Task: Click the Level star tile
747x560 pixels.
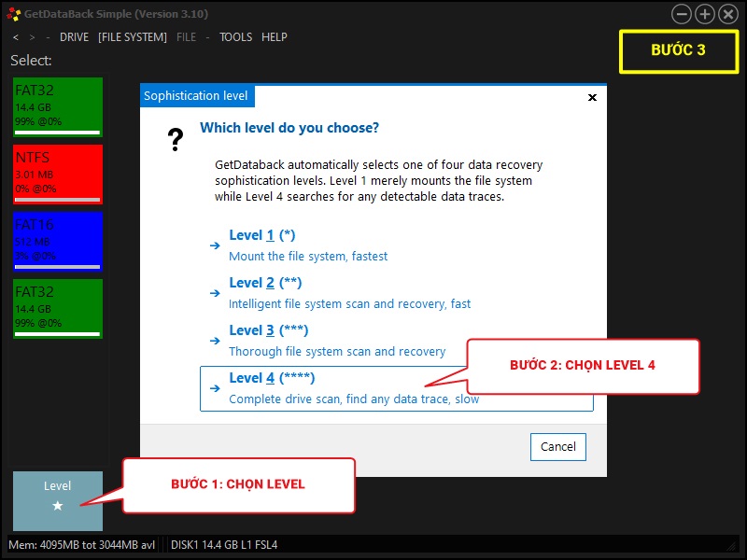Action: [x=58, y=501]
